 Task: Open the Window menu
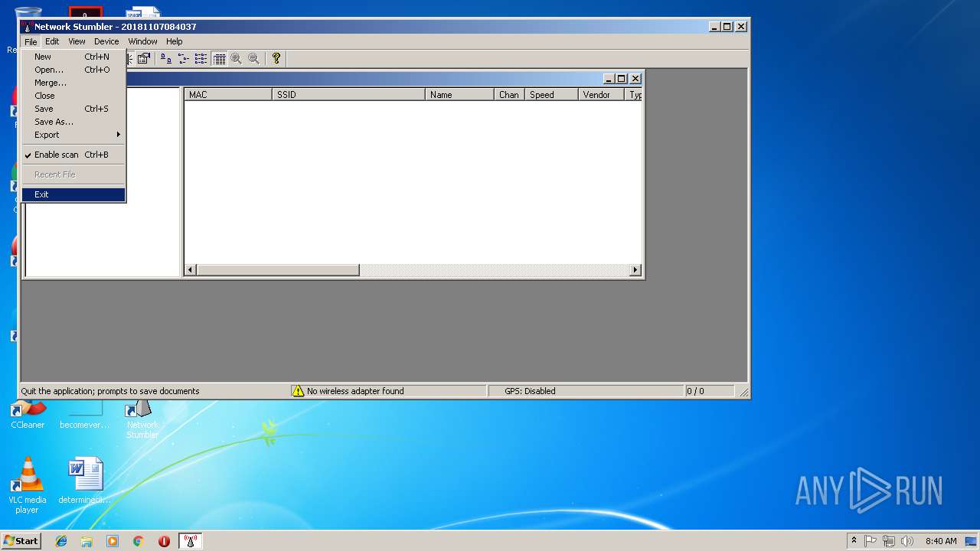pyautogui.click(x=142, y=41)
